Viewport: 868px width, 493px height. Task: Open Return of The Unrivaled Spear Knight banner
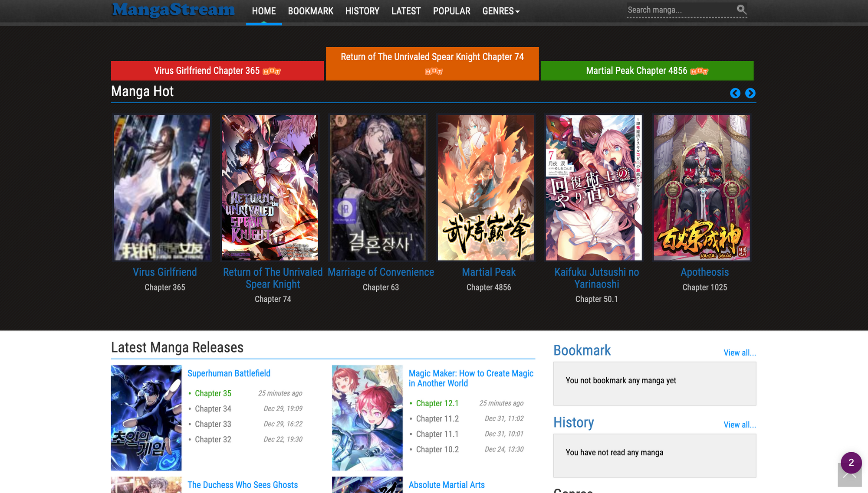pos(432,64)
